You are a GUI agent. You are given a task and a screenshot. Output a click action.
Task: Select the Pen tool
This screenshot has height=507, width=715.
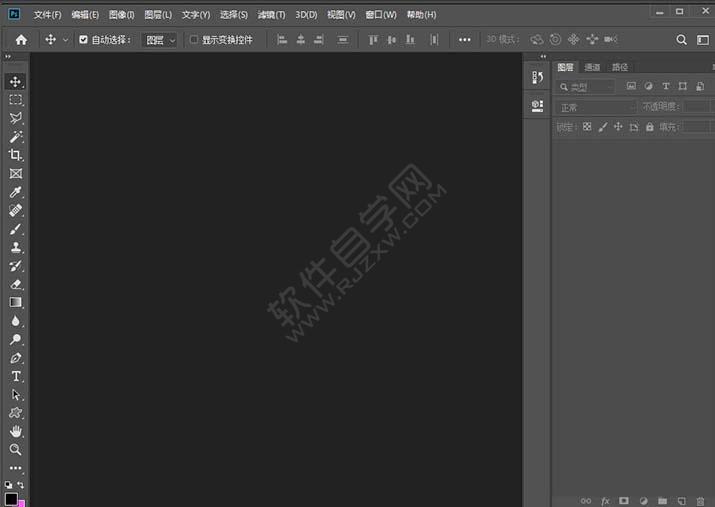point(16,358)
